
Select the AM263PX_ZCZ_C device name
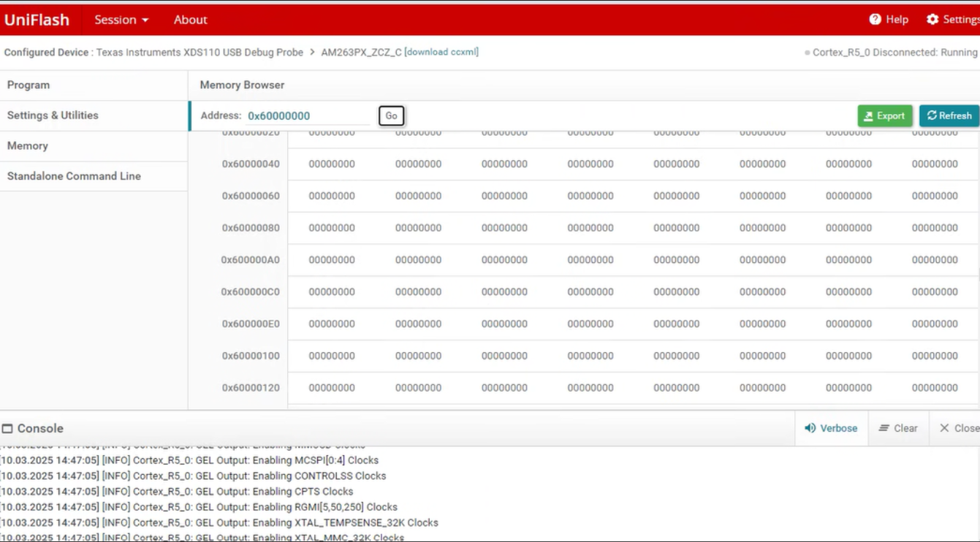[361, 53]
